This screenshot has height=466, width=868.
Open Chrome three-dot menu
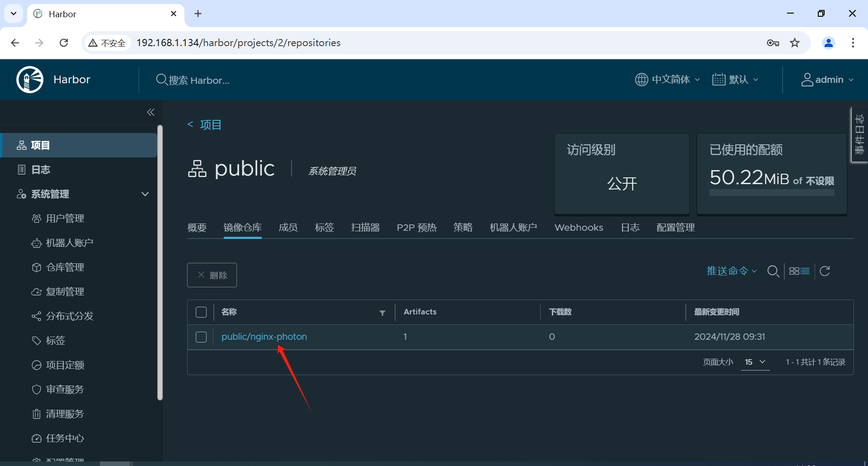853,43
